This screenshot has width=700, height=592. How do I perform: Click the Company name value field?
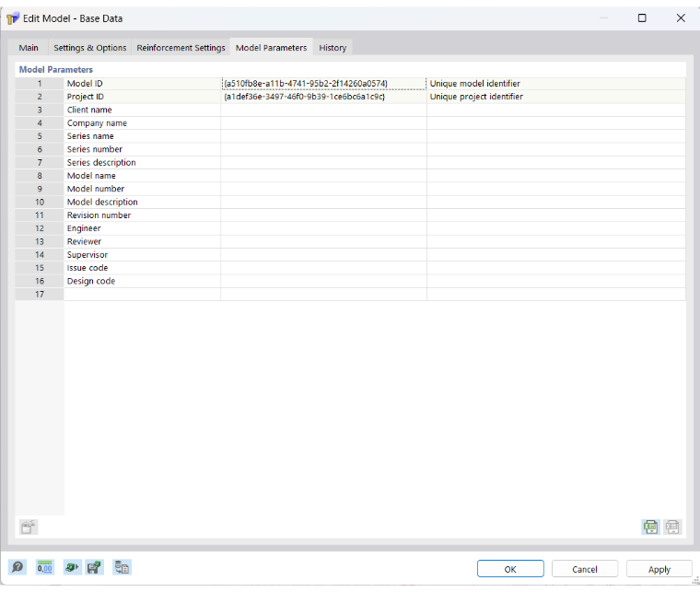tap(323, 123)
